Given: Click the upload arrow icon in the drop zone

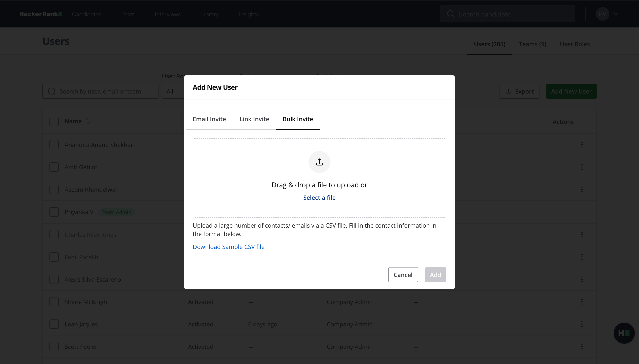Looking at the screenshot, I should 319,162.
